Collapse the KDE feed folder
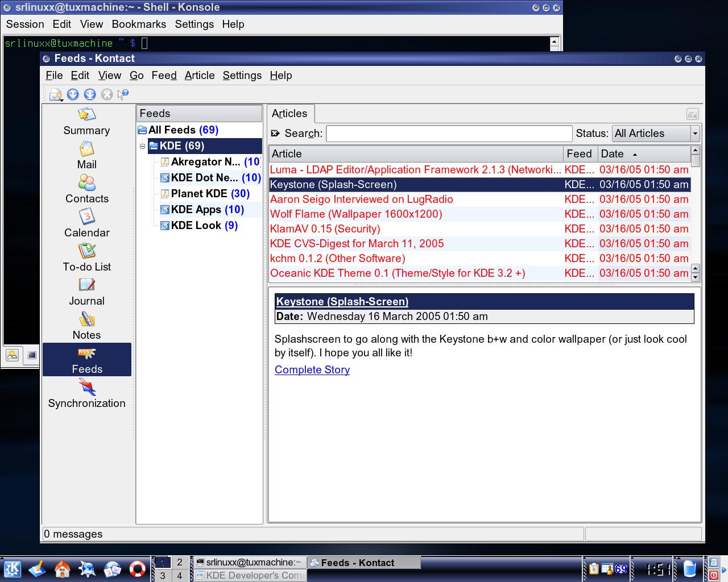The image size is (728, 582). point(142,147)
